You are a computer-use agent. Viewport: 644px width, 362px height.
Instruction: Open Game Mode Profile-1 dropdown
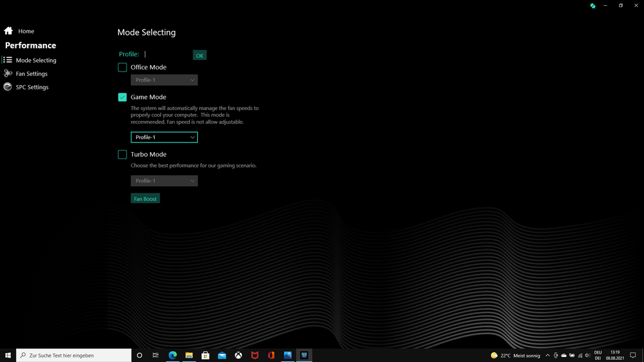pos(164,137)
